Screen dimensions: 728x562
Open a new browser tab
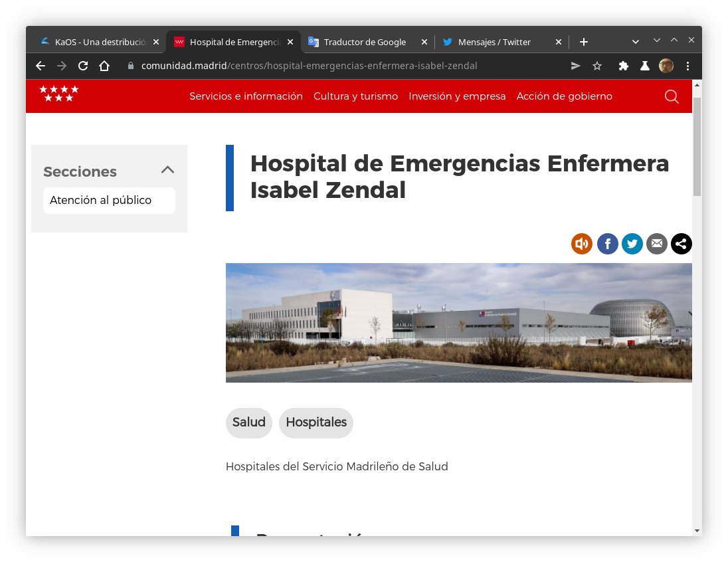tap(584, 43)
